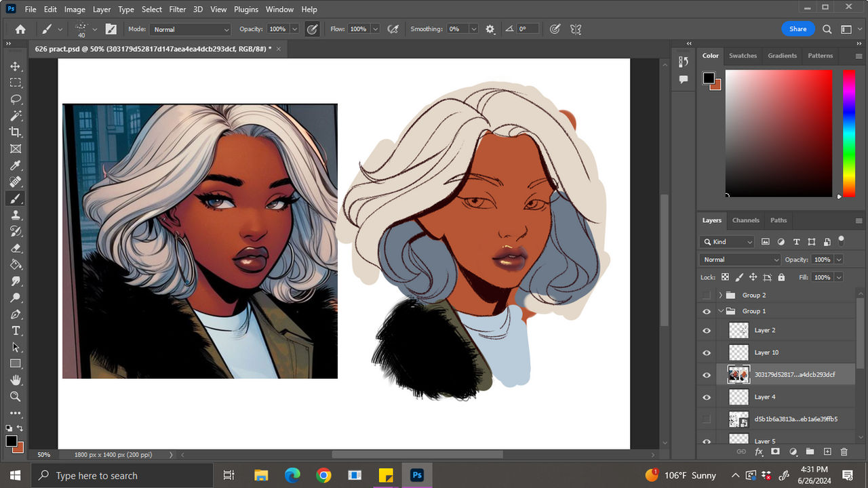The image size is (868, 488).
Task: Open the Smoothing slider dropdown
Action: point(473,29)
